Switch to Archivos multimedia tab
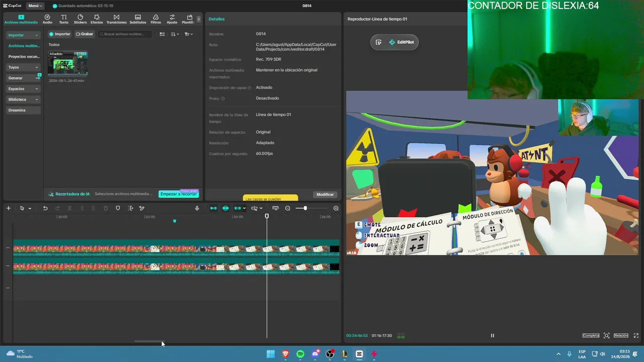644x362 pixels. (x=21, y=19)
